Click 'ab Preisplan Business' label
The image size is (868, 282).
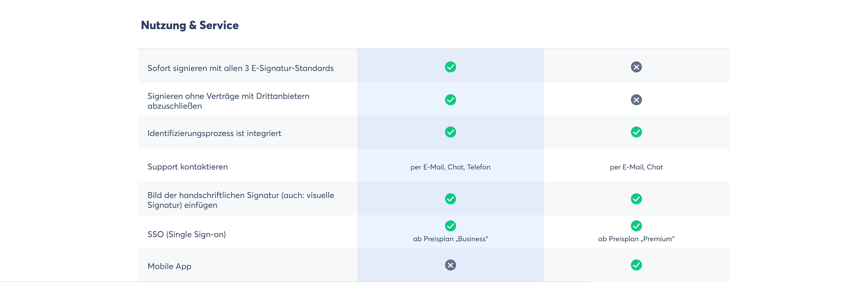point(450,239)
